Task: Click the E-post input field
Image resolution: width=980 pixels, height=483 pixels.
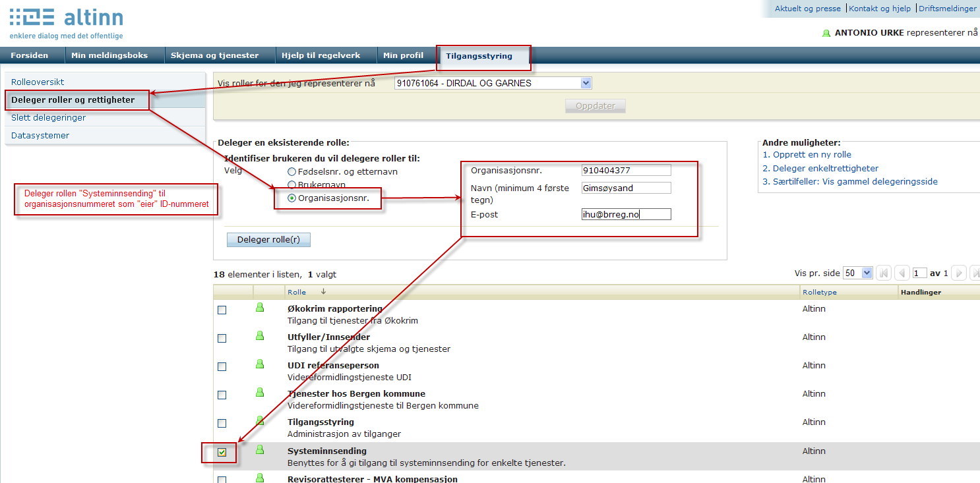Action: tap(627, 214)
